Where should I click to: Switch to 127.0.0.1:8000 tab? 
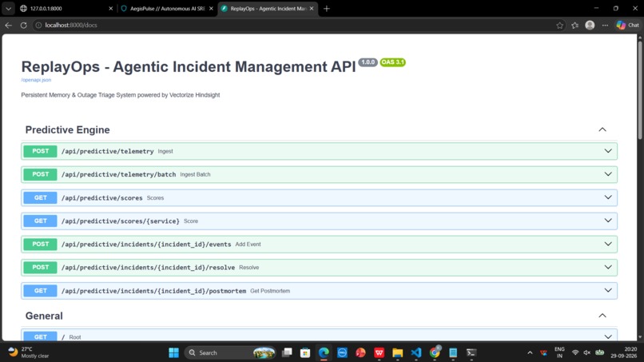(x=66, y=8)
